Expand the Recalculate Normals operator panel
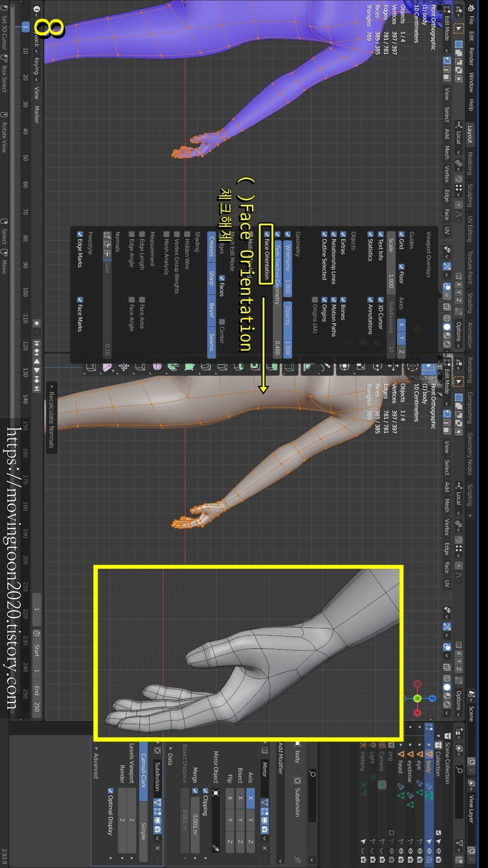This screenshot has height=868, width=488. 52,417
